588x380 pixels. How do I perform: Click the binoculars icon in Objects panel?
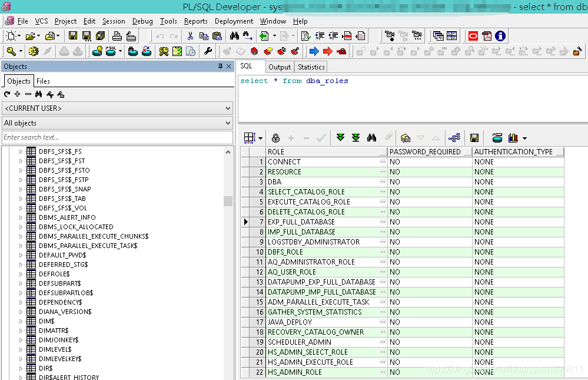click(x=39, y=94)
